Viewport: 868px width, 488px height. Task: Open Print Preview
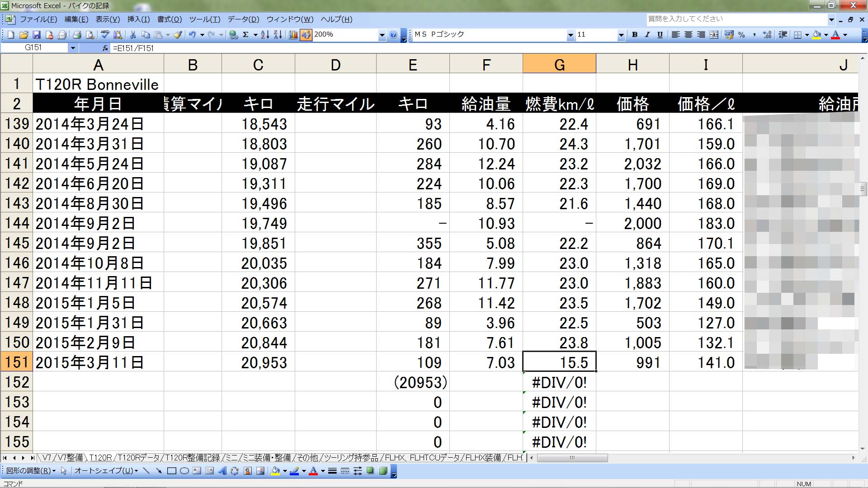(90, 35)
